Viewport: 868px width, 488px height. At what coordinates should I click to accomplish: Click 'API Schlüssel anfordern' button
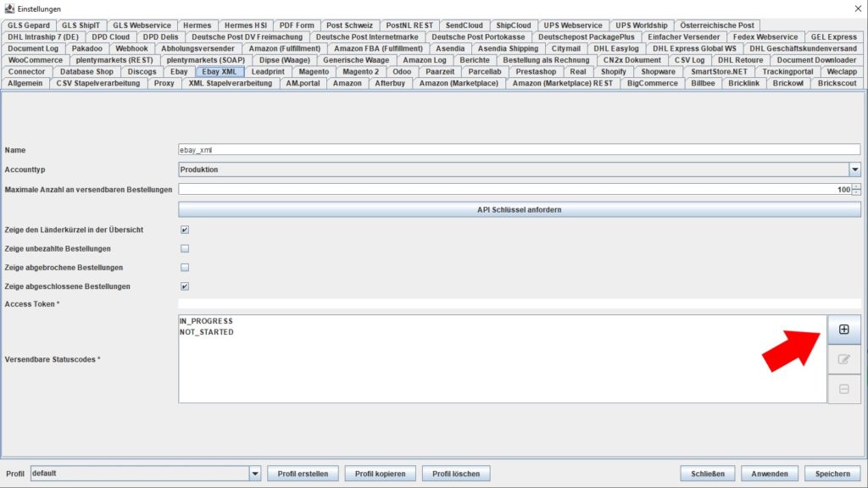(x=520, y=210)
